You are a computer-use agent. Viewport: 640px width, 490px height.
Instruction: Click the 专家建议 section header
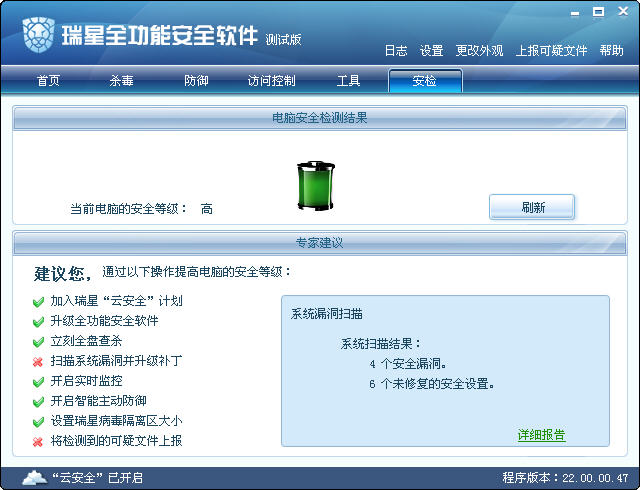tap(320, 243)
